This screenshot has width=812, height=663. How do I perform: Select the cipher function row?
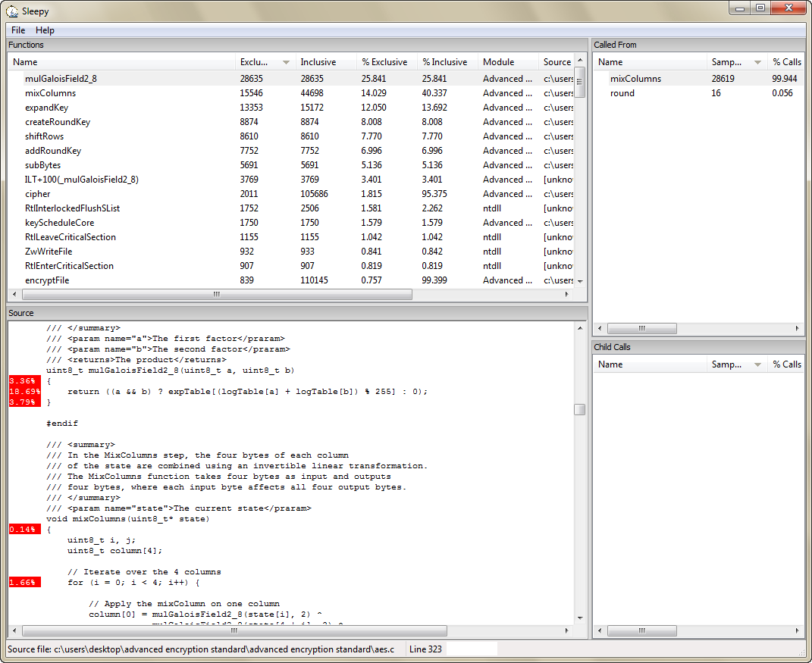click(x=38, y=194)
